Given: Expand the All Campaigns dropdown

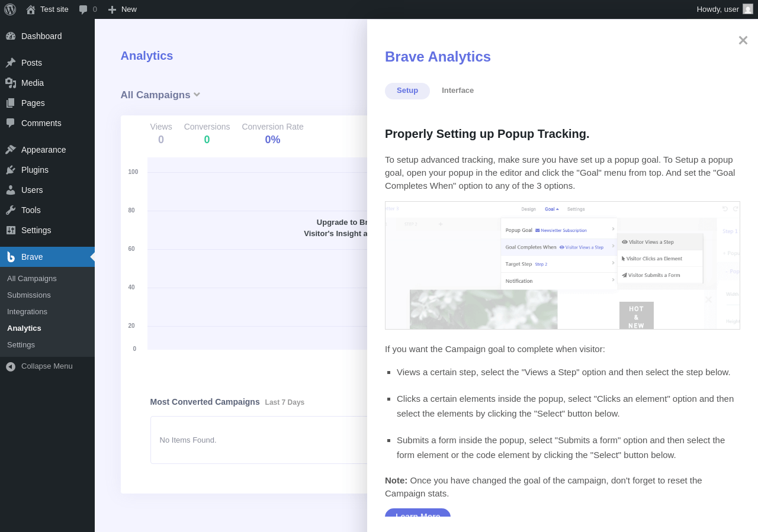Looking at the screenshot, I should tap(160, 95).
